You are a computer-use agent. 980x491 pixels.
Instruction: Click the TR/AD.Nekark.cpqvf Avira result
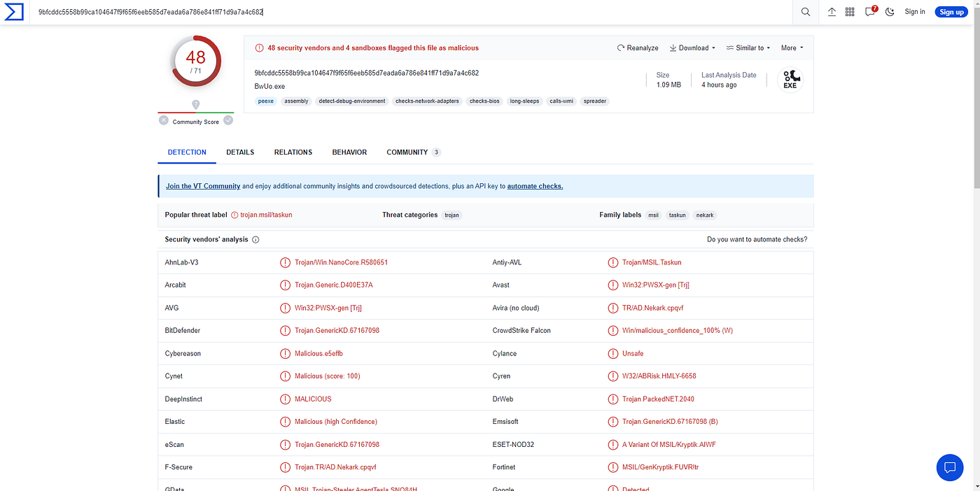[652, 308]
